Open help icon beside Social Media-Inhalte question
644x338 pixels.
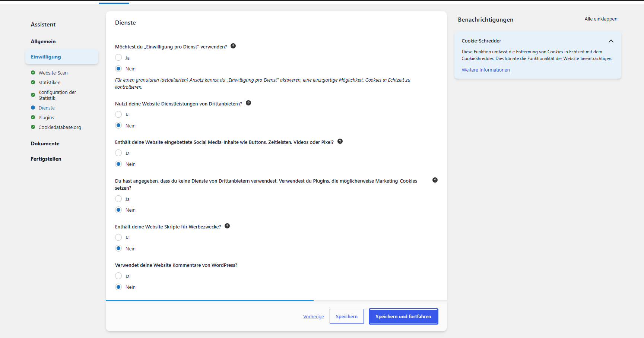340,141
